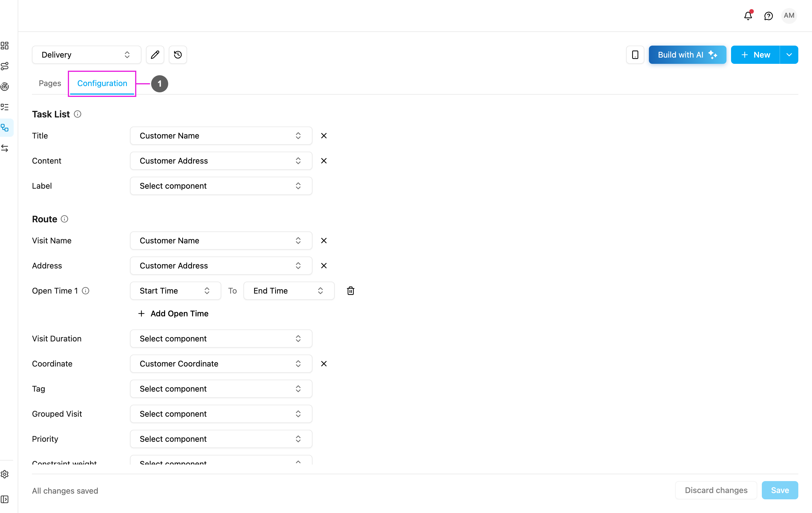
Task: Clear the Route Address selection
Action: 324,266
